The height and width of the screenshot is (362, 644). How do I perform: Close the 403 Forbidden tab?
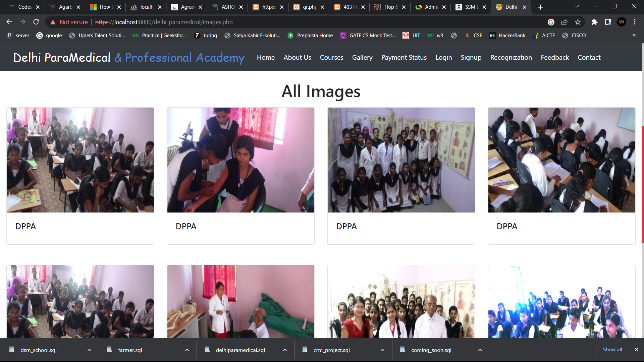(x=363, y=7)
